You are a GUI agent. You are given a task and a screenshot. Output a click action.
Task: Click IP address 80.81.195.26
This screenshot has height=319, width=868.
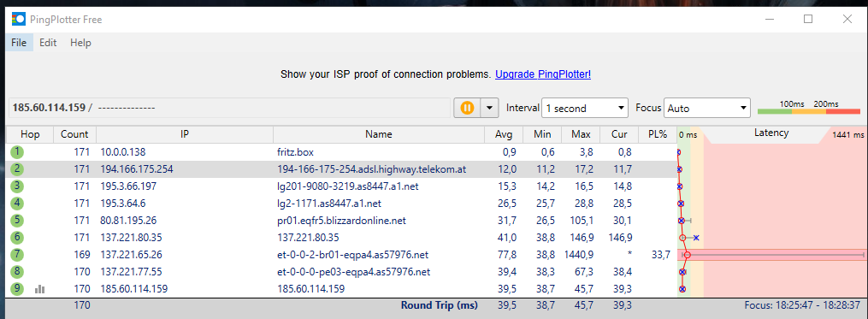point(128,221)
